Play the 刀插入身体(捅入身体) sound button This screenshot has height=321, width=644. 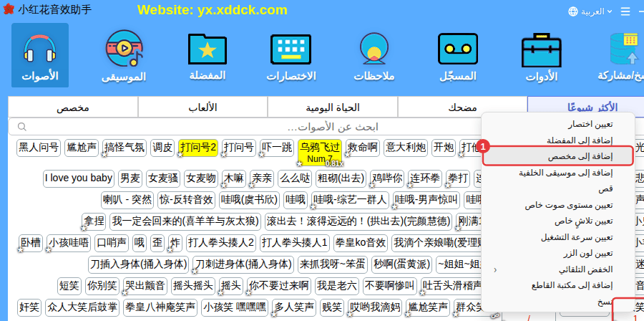coord(138,264)
